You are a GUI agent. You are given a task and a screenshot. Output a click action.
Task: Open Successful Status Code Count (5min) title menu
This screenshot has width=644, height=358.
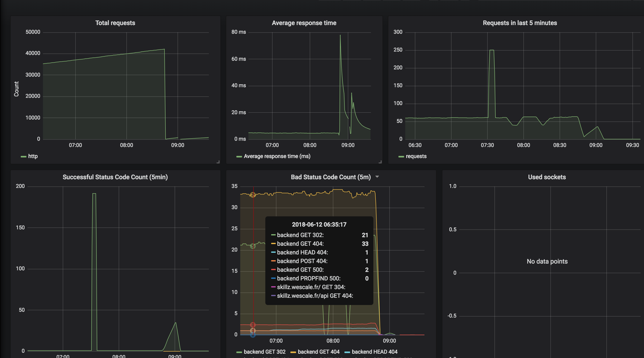coord(115,177)
